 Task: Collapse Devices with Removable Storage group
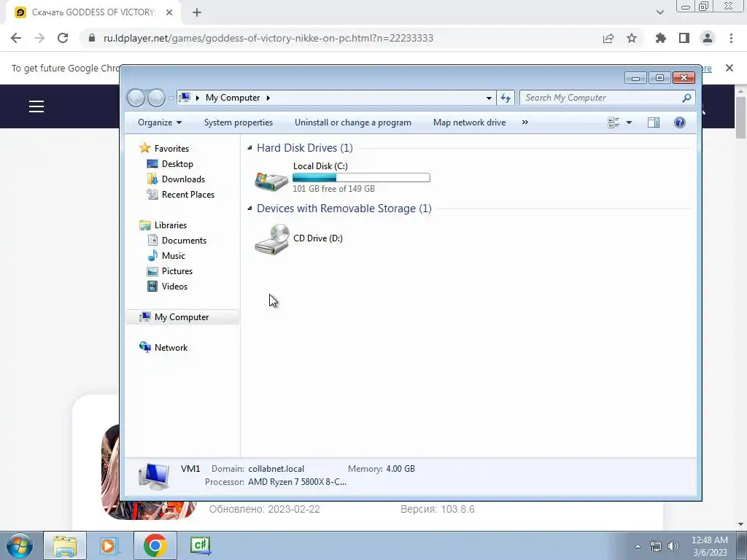click(x=249, y=208)
